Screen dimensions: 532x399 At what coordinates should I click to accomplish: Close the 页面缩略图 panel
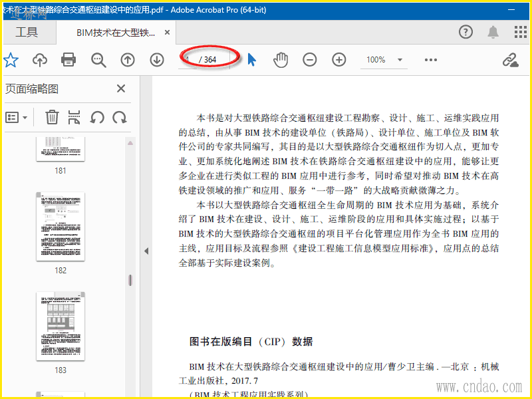(121, 89)
